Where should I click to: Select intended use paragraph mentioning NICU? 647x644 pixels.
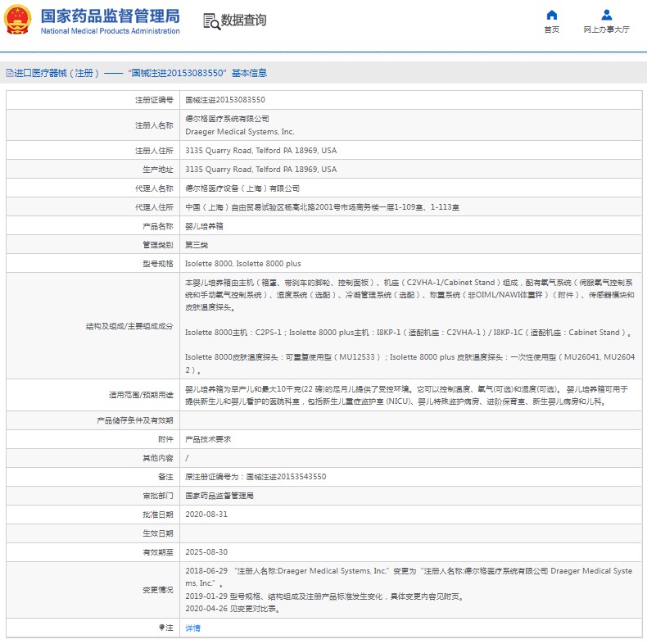(406, 395)
